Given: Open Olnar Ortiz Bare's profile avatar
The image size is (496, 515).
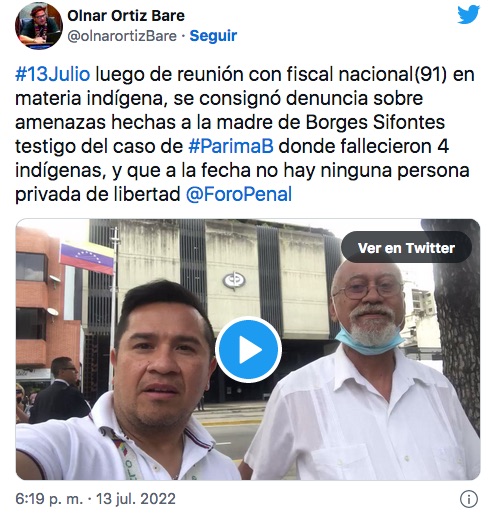Looking at the screenshot, I should click(39, 26).
